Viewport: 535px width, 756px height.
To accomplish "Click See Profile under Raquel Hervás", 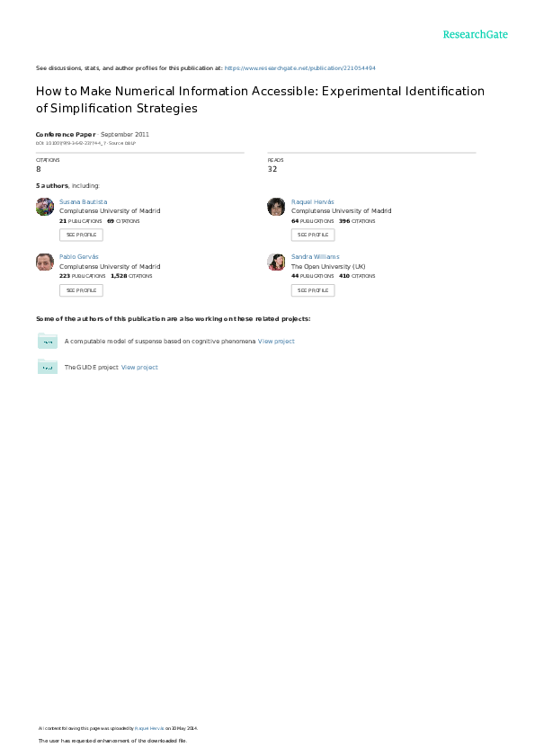I will pyautogui.click(x=313, y=235).
